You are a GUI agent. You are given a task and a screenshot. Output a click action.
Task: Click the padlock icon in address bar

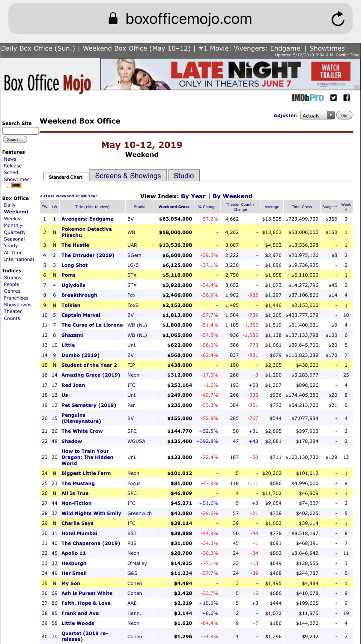click(113, 19)
